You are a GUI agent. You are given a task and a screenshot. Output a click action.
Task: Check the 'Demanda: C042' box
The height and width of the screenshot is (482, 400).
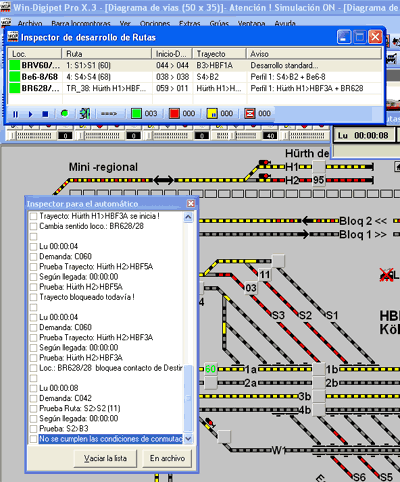[33, 399]
